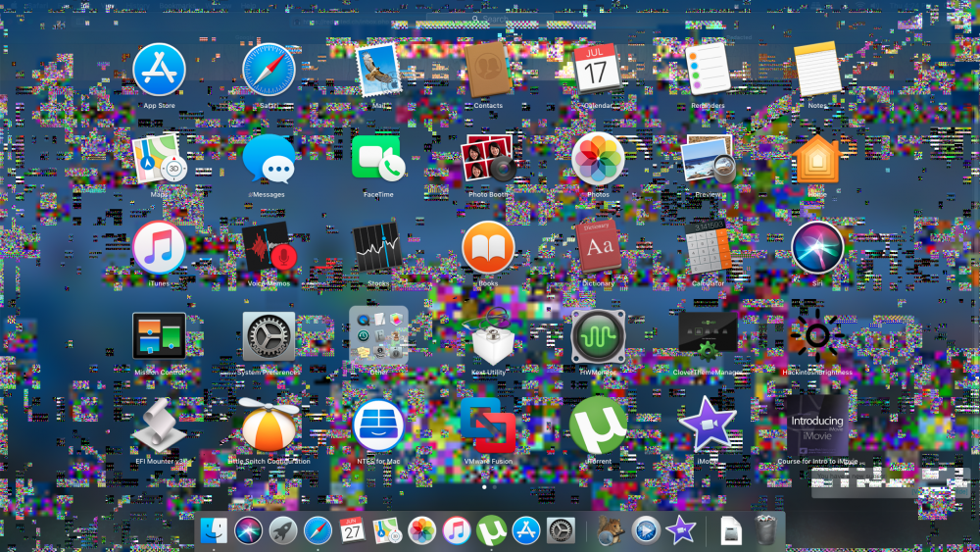Open System Preferences from the Dock
This screenshot has height=552, width=980.
pyautogui.click(x=562, y=530)
